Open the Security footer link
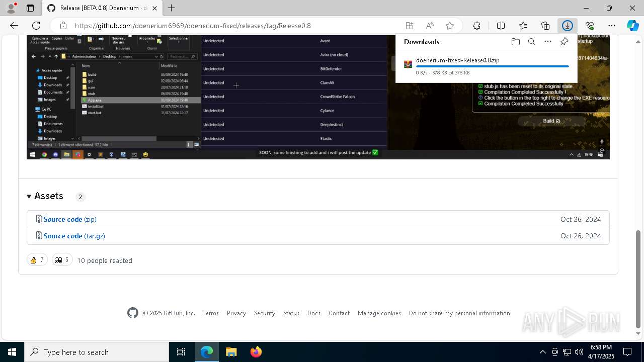This screenshot has width=644, height=362. tap(265, 313)
